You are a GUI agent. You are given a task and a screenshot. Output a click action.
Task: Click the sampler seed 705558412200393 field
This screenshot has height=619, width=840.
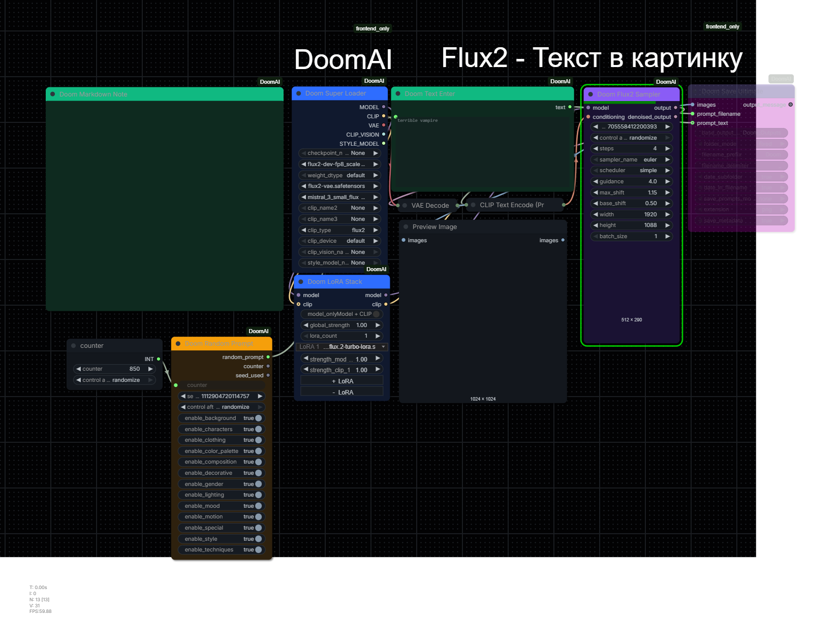point(632,127)
